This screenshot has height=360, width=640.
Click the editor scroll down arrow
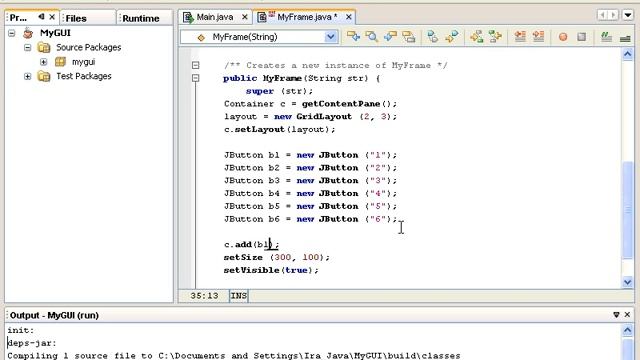tap(628, 282)
